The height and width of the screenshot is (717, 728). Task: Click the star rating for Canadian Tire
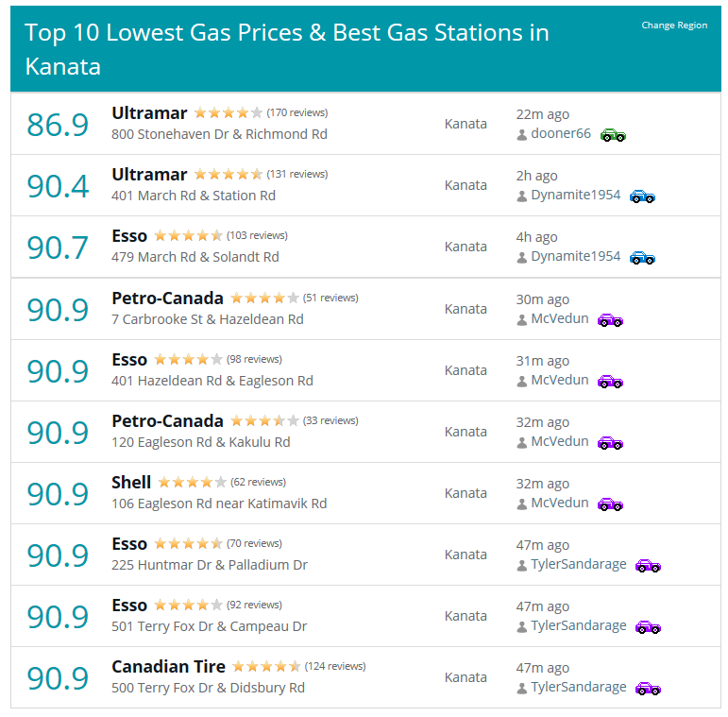coord(266,666)
